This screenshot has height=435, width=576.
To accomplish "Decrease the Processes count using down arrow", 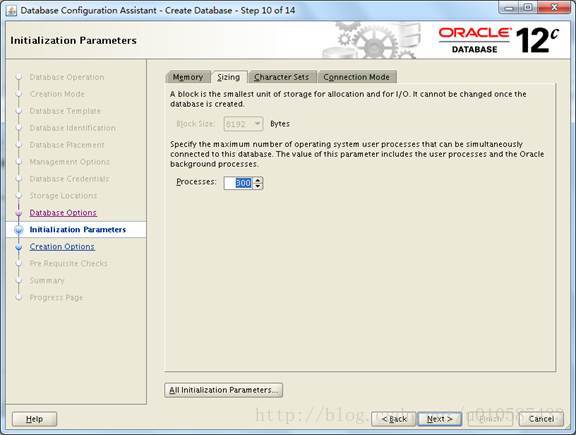I will coord(258,186).
